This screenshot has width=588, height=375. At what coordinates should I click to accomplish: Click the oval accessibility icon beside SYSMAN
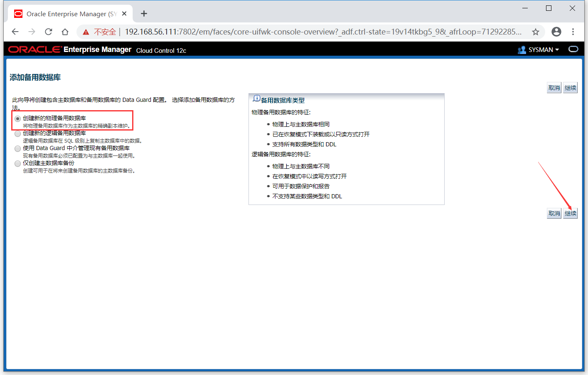[573, 49]
